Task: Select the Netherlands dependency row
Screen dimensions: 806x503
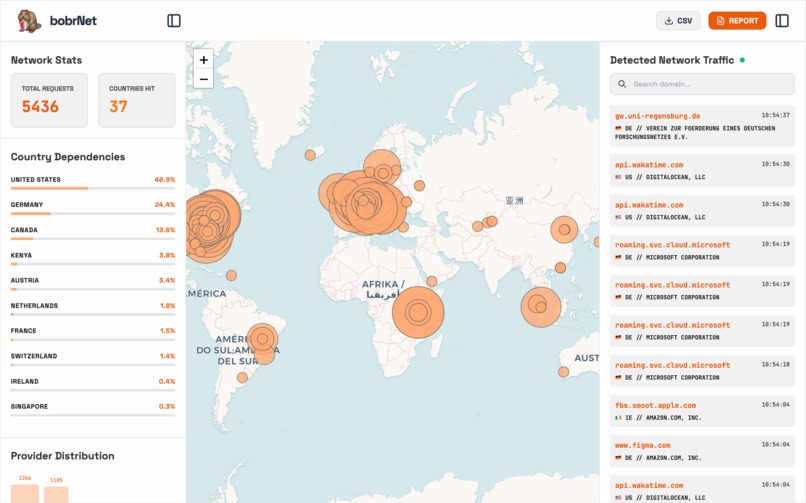Action: pos(93,309)
